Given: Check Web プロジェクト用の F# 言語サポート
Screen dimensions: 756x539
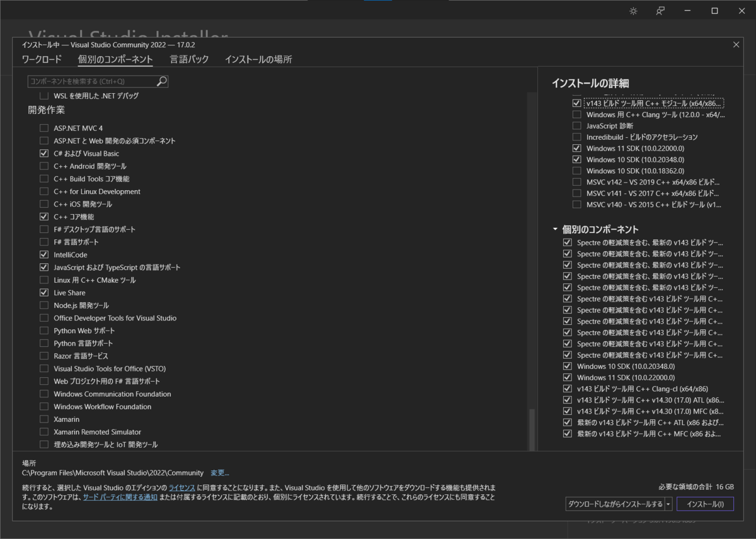Looking at the screenshot, I should tap(44, 381).
